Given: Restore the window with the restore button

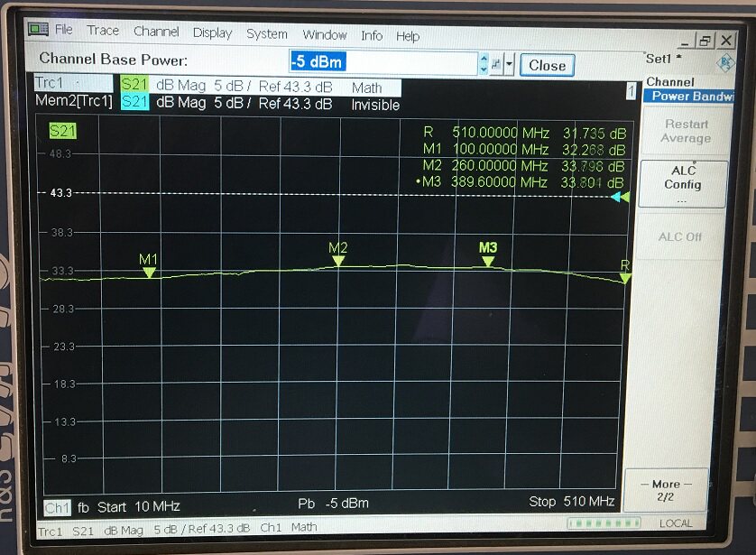Looking at the screenshot, I should (705, 41).
